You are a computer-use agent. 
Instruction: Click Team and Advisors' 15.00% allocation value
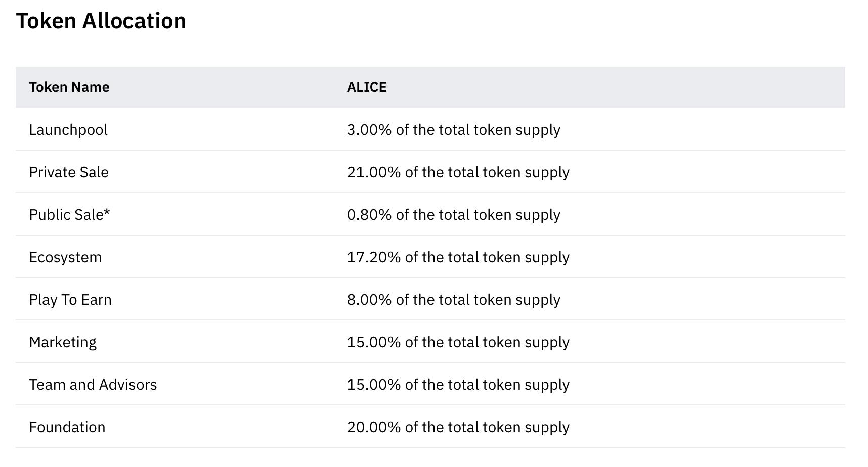pos(458,385)
